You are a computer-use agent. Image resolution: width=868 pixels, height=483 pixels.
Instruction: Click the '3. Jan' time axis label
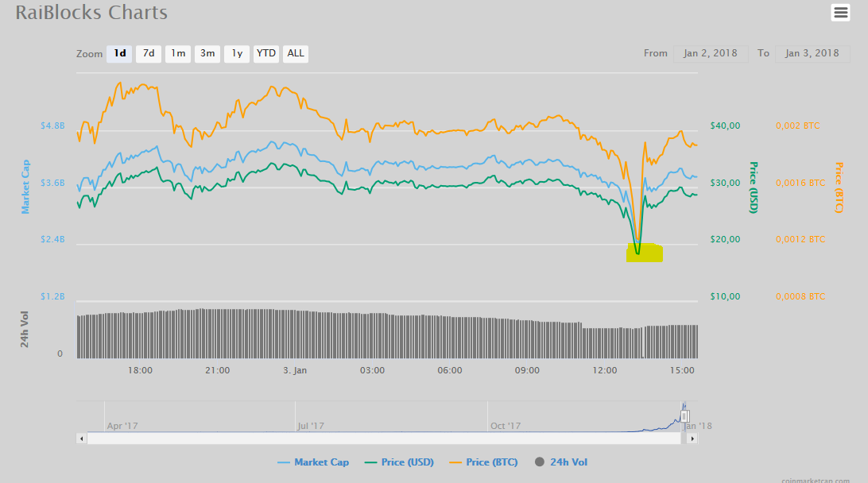point(294,370)
